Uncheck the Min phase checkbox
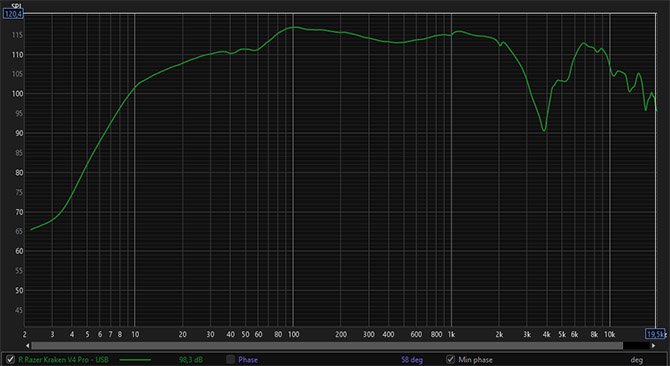This screenshot has width=670, height=366. point(450,360)
